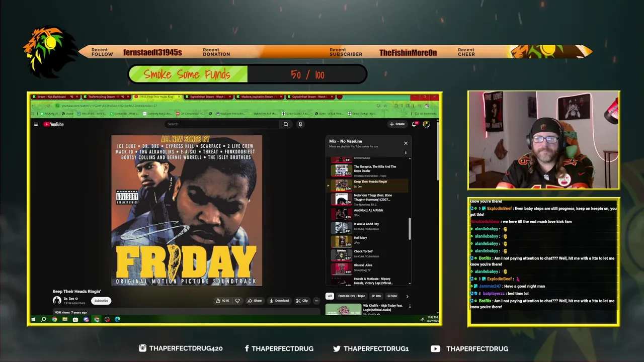This screenshot has width=644, height=362.
Task: Click the taskbar clock showing 11:42 PM
Action: (x=433, y=319)
